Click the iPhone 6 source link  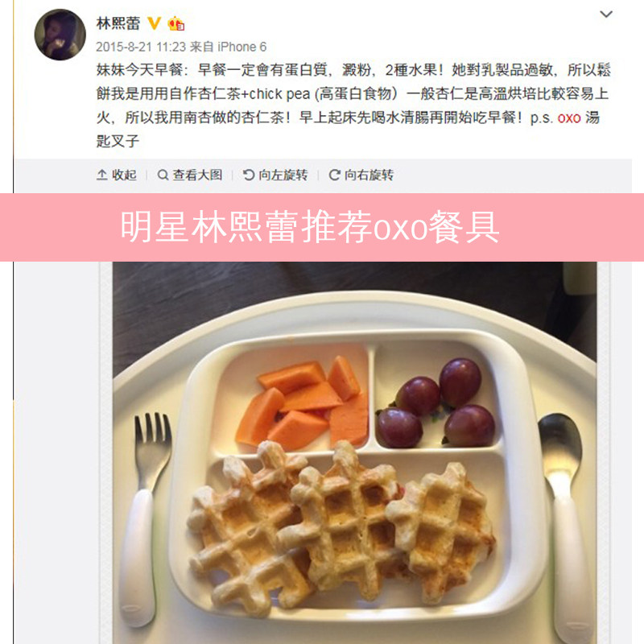(x=242, y=47)
